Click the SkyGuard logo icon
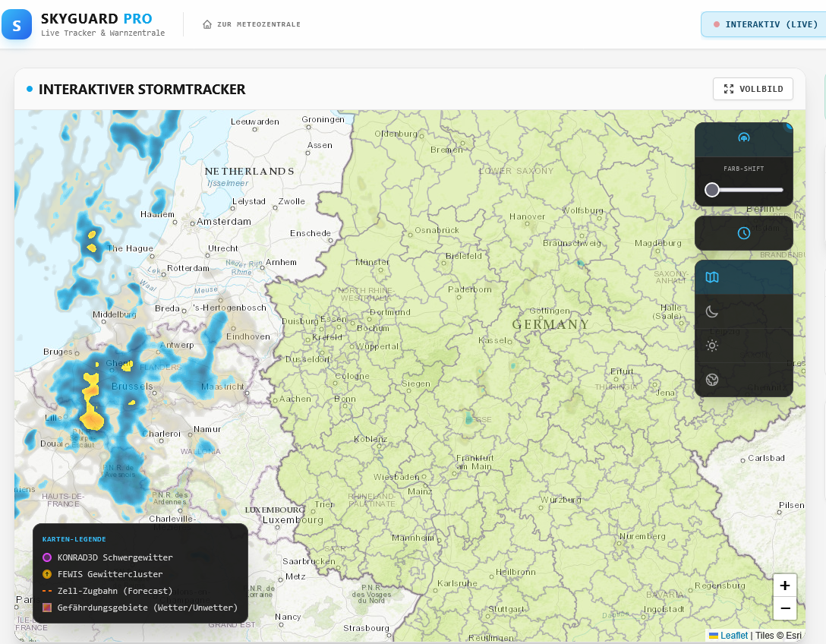 click(17, 24)
